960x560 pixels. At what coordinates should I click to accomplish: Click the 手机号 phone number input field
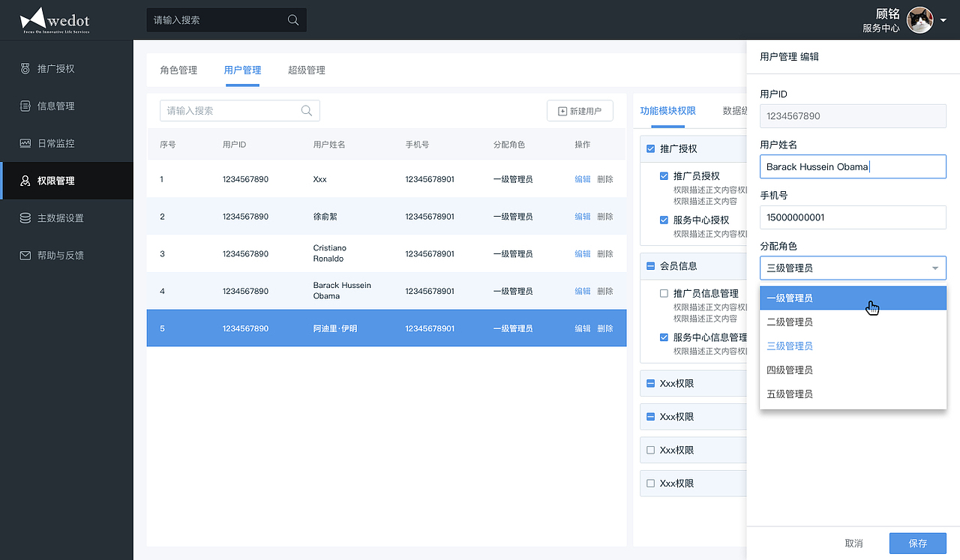(853, 217)
